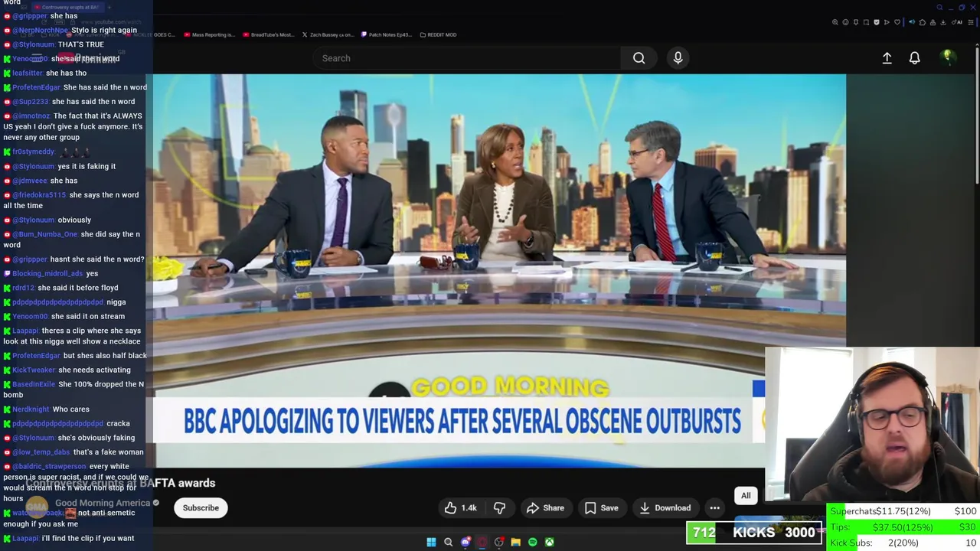Open the more actions ellipsis button
The height and width of the screenshot is (551, 980).
coord(714,508)
